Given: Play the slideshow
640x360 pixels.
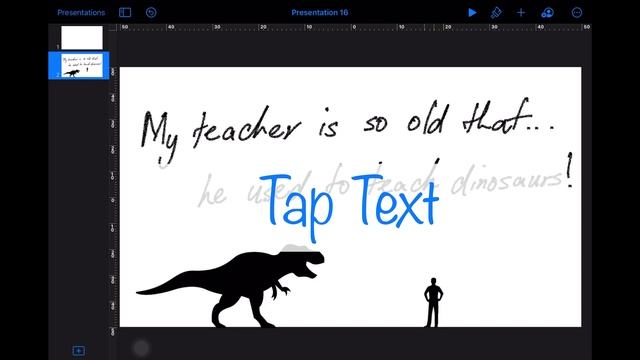Looking at the screenshot, I should click(472, 13).
